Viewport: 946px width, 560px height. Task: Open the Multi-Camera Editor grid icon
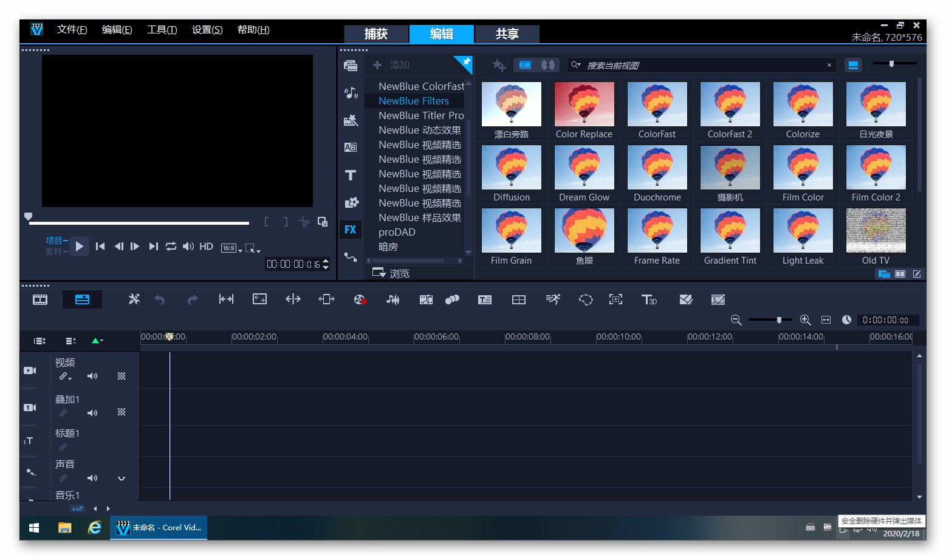tap(519, 299)
